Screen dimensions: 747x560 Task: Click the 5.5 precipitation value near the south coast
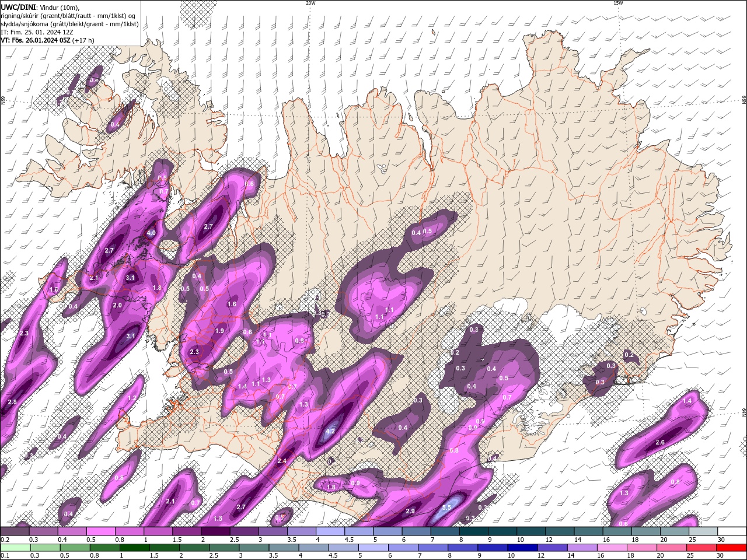[446, 508]
